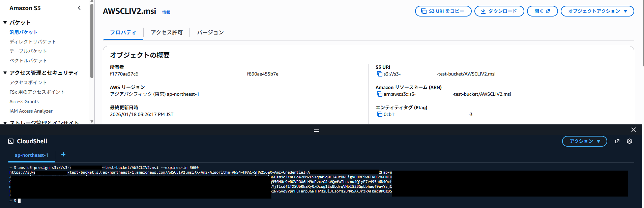
Task: Click the S3 URI をコピー button
Action: click(443, 11)
